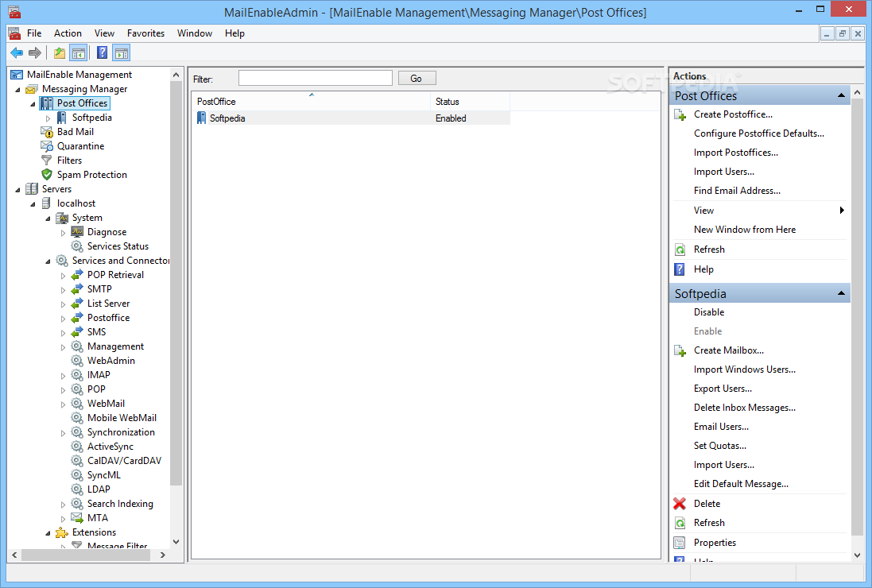Toggle the Show/Hide Action Pane toolbar icon
The height and width of the screenshot is (588, 872).
click(x=122, y=53)
